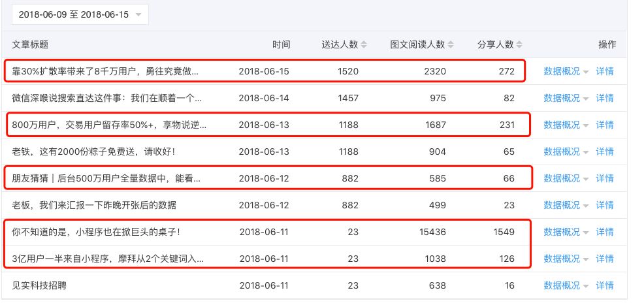The width and height of the screenshot is (644, 303).
Task: Click article title 你不知道的是，小程序也在掀巨头的桌子
Action: (97, 232)
